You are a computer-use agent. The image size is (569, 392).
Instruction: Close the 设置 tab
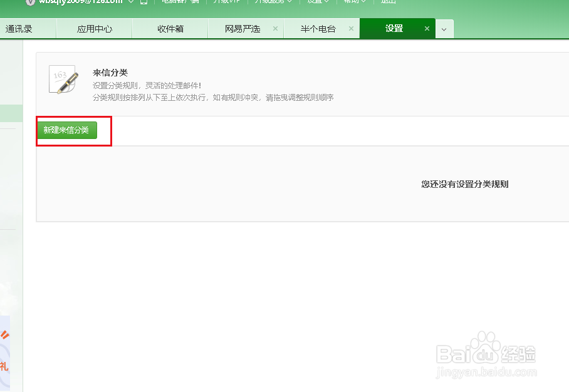(x=427, y=28)
